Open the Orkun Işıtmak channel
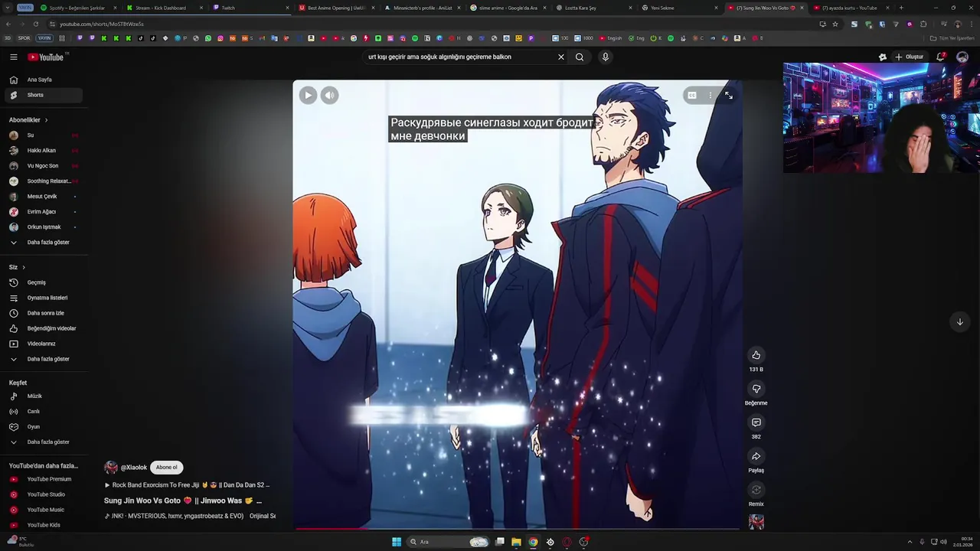This screenshot has width=980, height=551. tap(42, 227)
